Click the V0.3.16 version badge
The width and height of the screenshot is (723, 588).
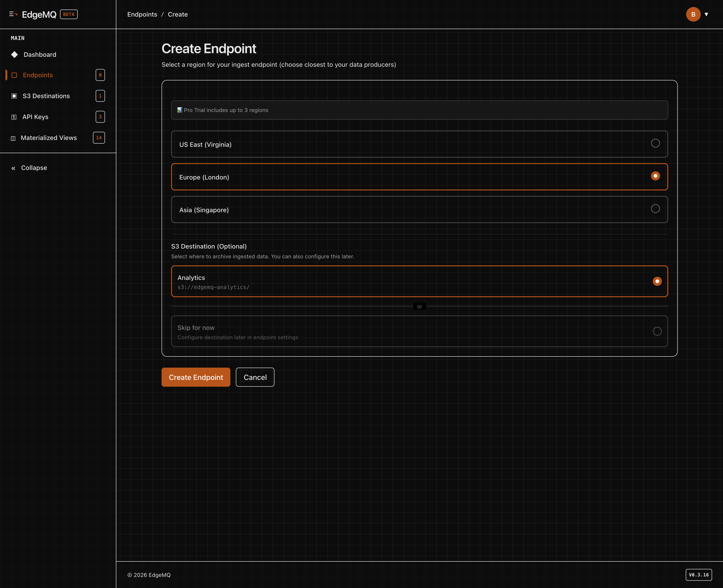699,575
